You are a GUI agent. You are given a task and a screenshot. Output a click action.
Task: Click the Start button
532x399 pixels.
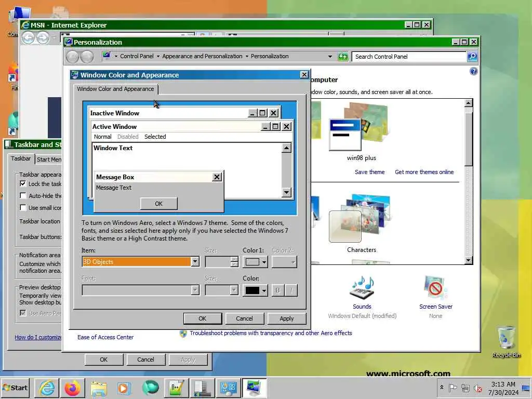coord(15,388)
